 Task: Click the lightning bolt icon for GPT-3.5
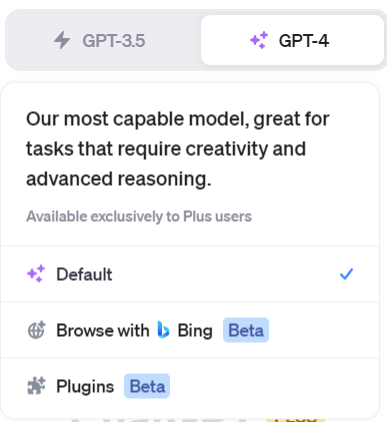click(62, 40)
